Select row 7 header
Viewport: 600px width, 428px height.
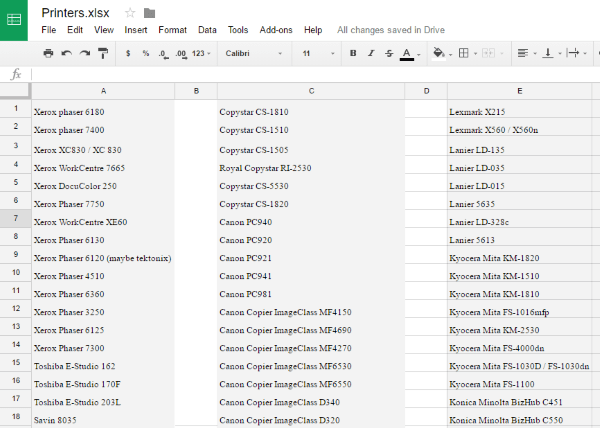click(15, 218)
